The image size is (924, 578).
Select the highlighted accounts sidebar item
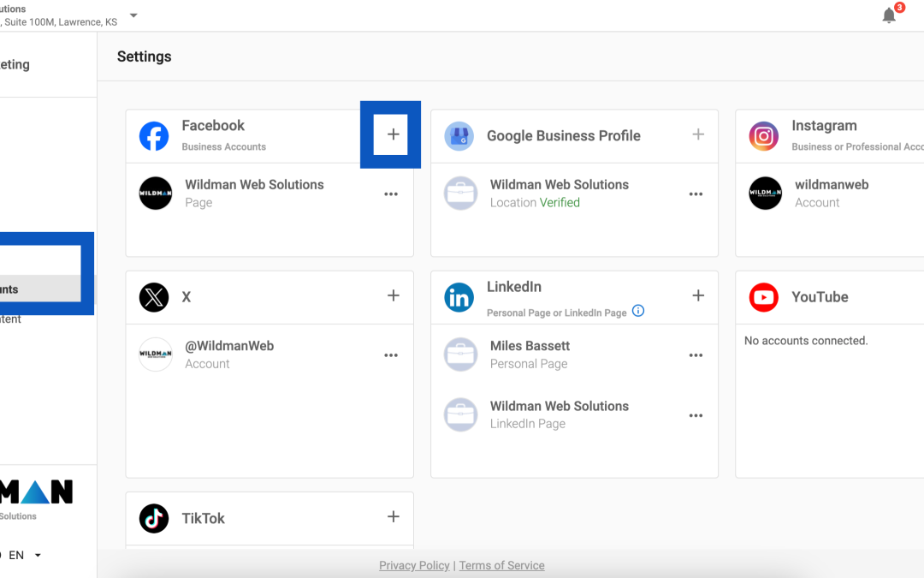click(40, 289)
